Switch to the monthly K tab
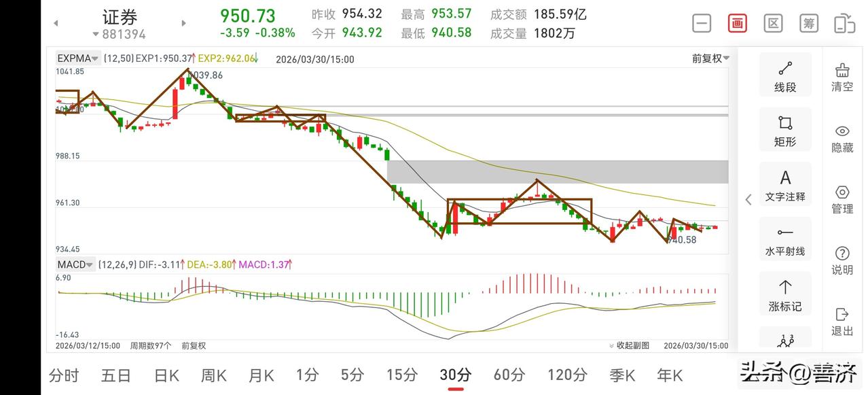Image resolution: width=868 pixels, height=395 pixels. [x=261, y=375]
